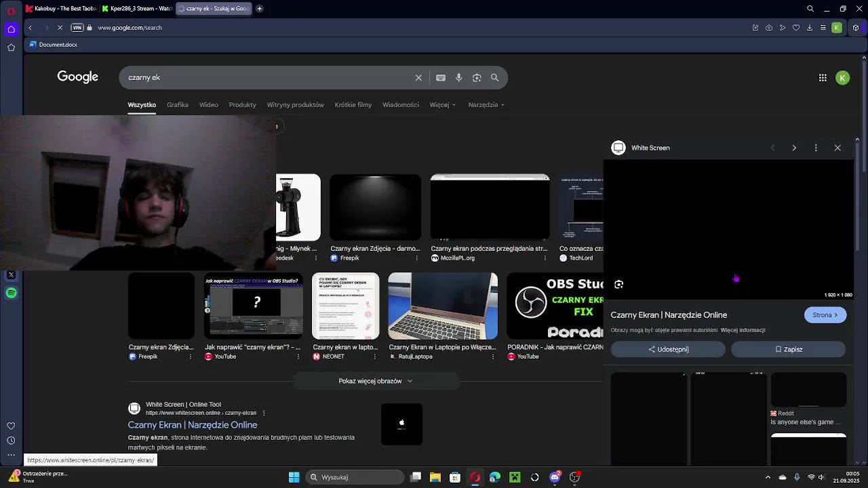868x488 pixels.
Task: Click the Udostępnij button
Action: tap(668, 349)
